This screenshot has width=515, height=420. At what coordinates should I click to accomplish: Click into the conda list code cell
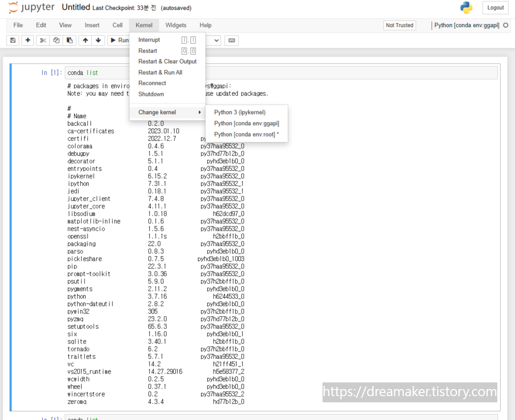point(281,73)
